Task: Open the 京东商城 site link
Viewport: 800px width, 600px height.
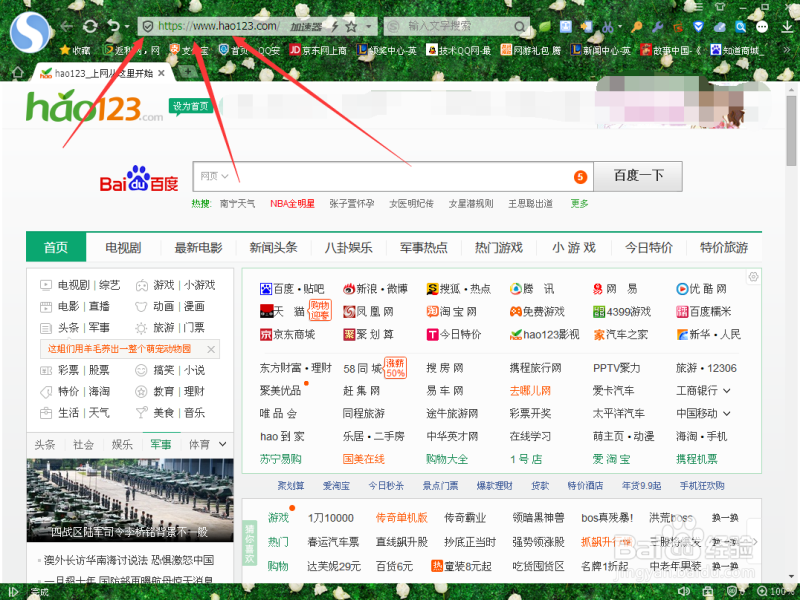Action: click(x=287, y=335)
